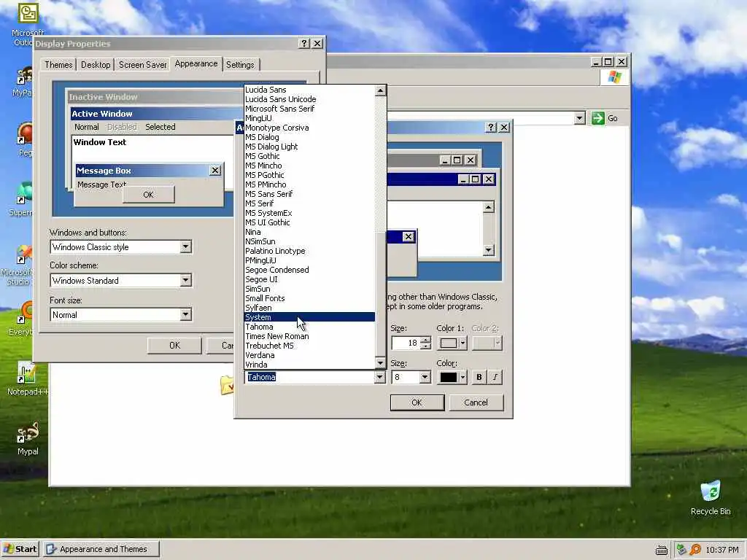Open the Color 1 swatch picker
This screenshot has height=560, width=747.
452,343
